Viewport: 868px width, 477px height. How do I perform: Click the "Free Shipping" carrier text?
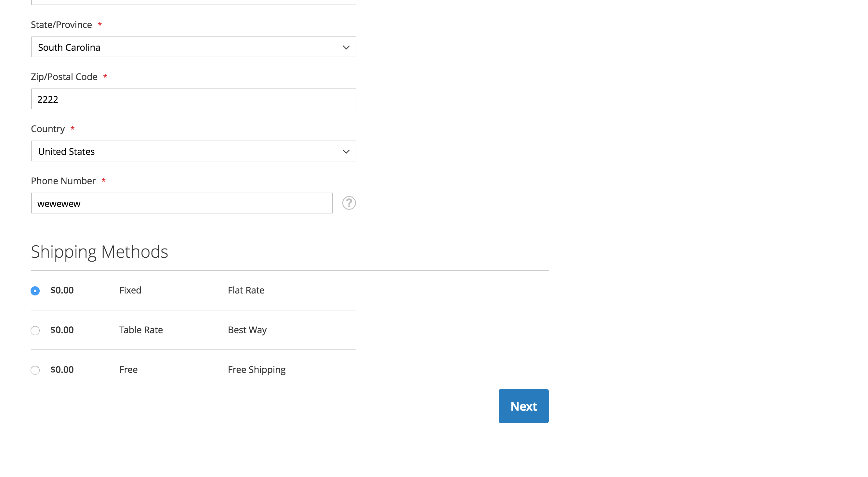click(x=256, y=370)
